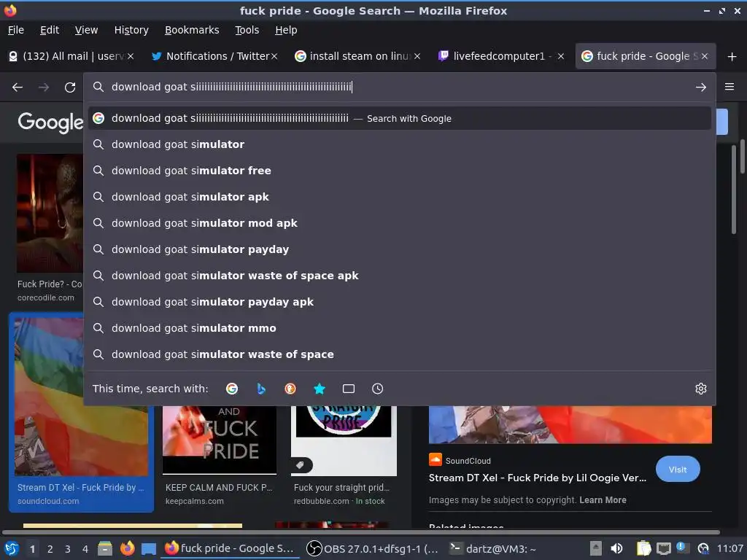This screenshot has height=560, width=747.
Task: Search this time with DuckDuckGo icon
Action: tap(290, 389)
